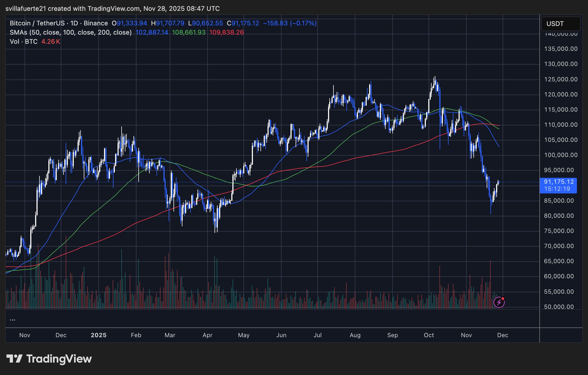Image resolution: width=588 pixels, height=375 pixels.
Task: Click the Binance exchange label in the legend
Action: pyautogui.click(x=95, y=23)
